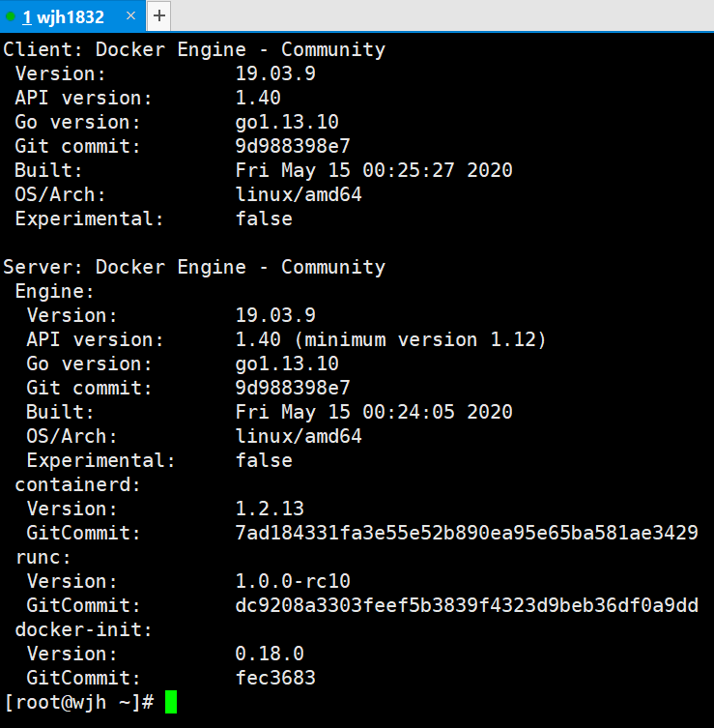Click the containerd version 1.2.13
714x728 pixels.
click(270, 510)
